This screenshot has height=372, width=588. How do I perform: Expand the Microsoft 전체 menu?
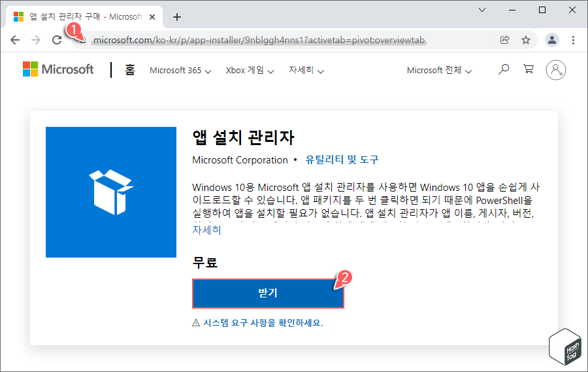pyautogui.click(x=439, y=70)
